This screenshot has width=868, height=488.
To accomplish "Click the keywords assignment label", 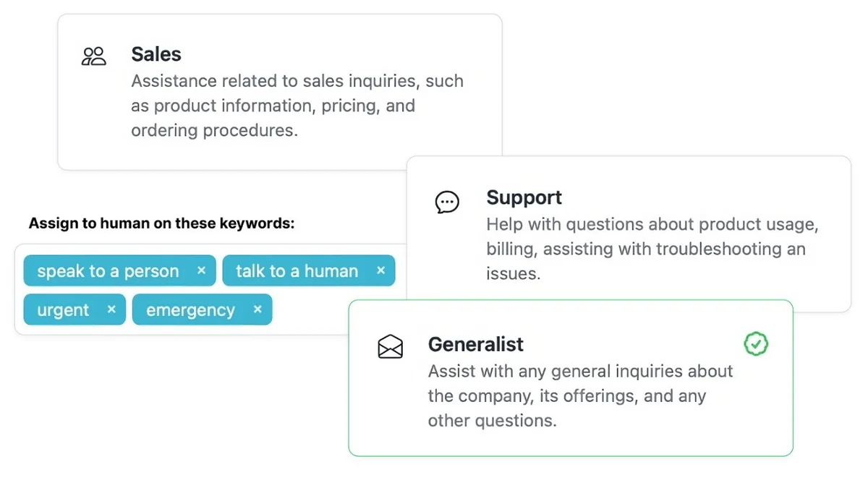I will pos(161,223).
